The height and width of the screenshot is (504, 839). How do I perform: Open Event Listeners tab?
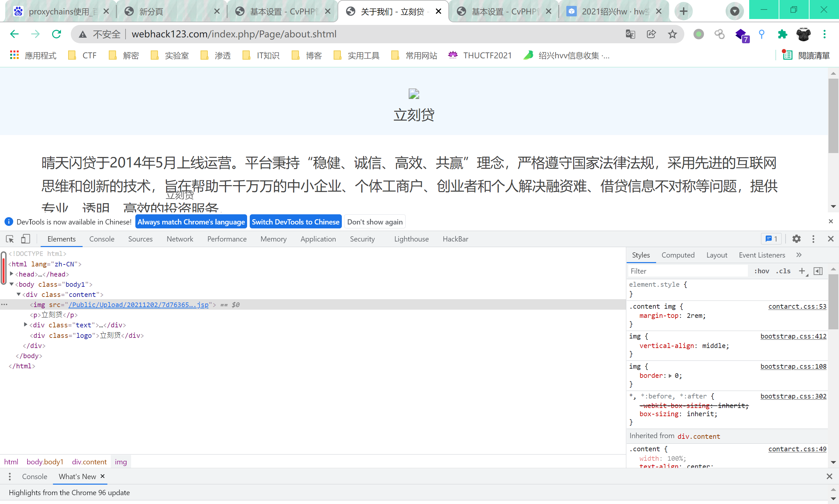(x=762, y=255)
